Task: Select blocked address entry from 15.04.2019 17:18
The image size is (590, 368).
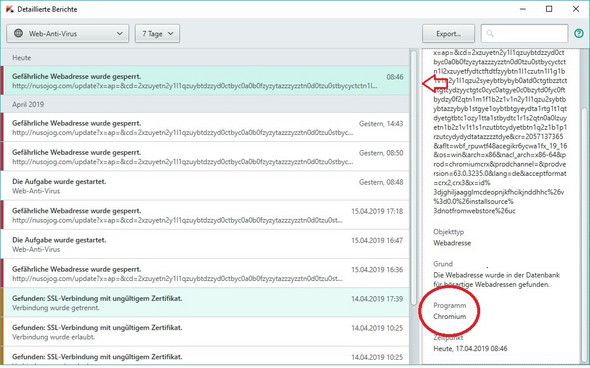Action: 205,215
